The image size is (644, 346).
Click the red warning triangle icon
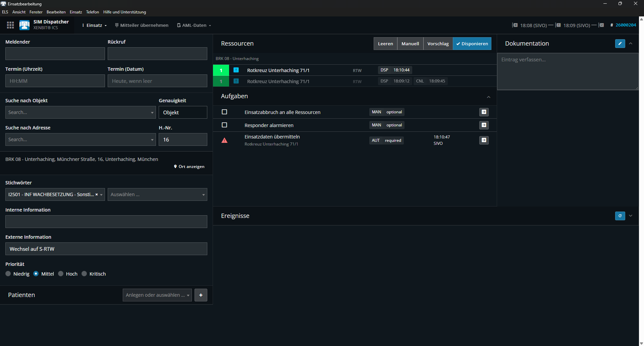pyautogui.click(x=224, y=140)
